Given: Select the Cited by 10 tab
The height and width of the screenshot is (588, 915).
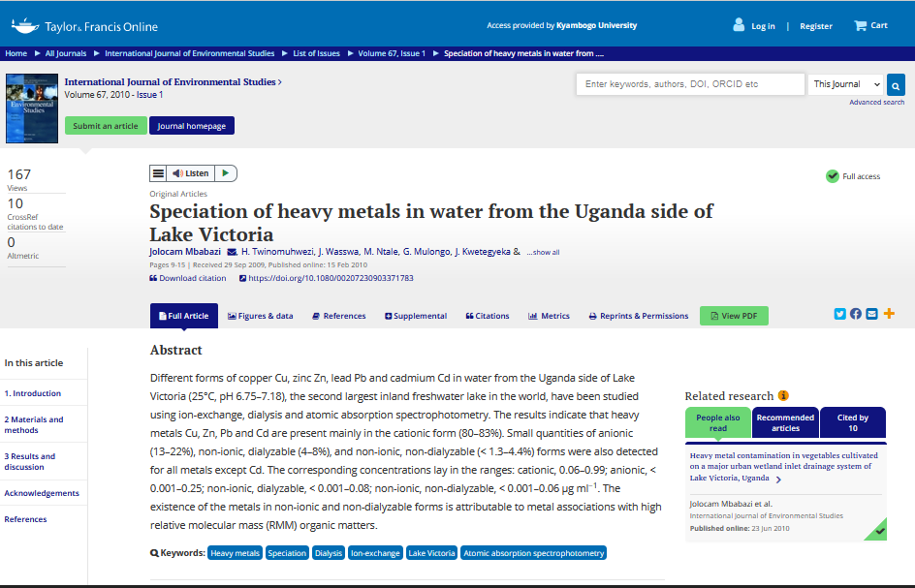Looking at the screenshot, I should tap(852, 422).
